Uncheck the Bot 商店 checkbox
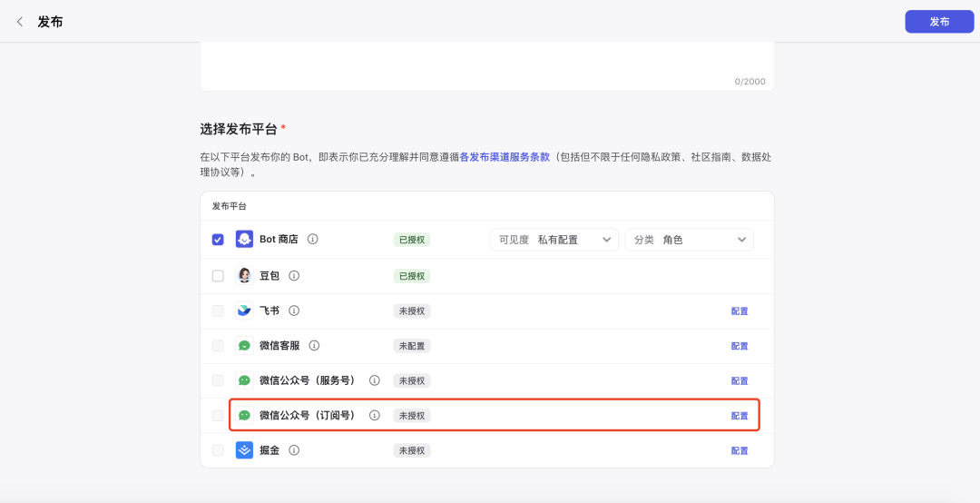The image size is (980, 503). tap(218, 240)
